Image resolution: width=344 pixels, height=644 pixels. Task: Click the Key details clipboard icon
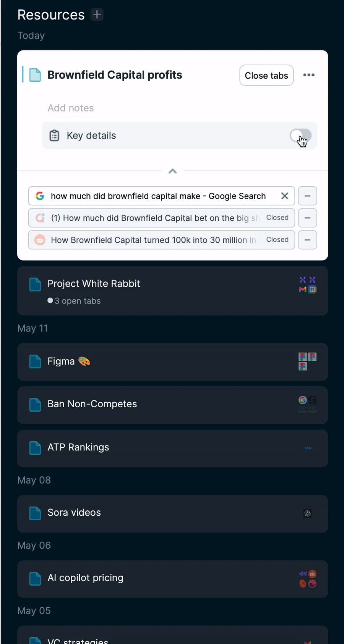pos(55,135)
